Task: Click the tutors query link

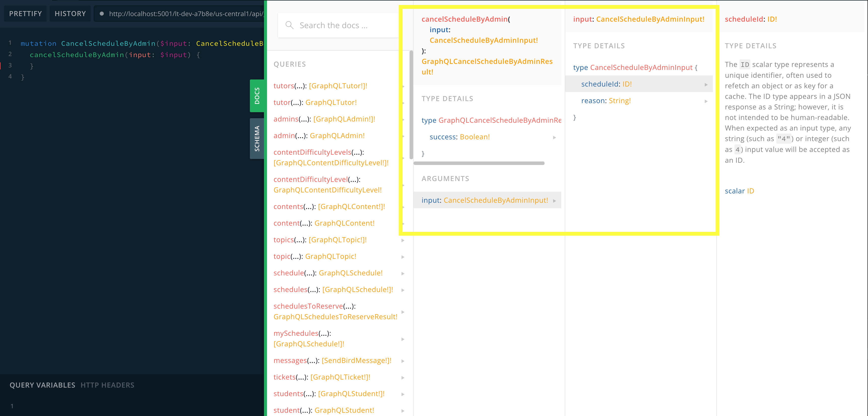Action: 284,86
